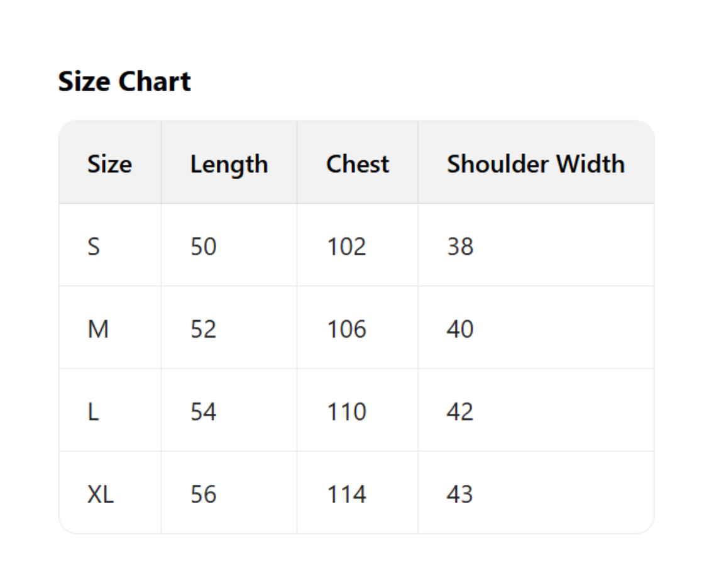Select the M size cell
The width and height of the screenshot is (726, 588).
tap(98, 329)
